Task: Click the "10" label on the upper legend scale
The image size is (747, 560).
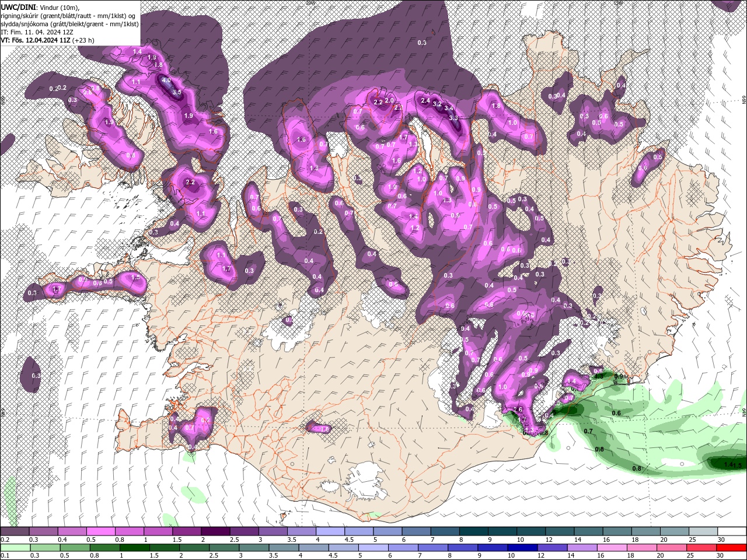Action: coord(520,540)
